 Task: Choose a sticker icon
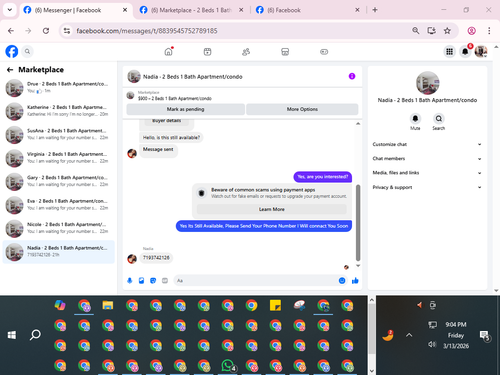[x=153, y=281]
